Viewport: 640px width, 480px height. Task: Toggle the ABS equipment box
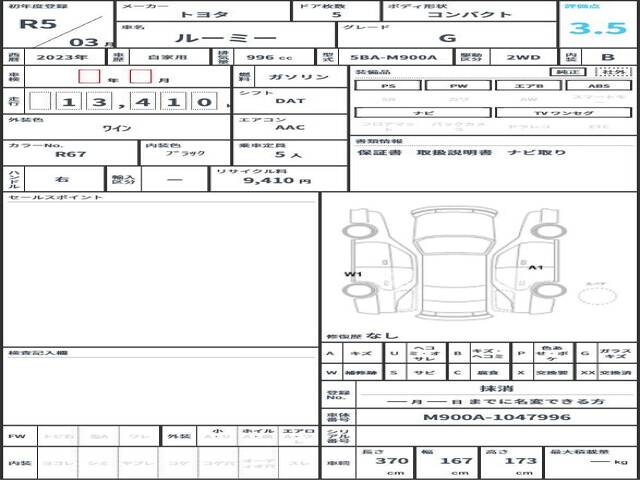point(595,86)
